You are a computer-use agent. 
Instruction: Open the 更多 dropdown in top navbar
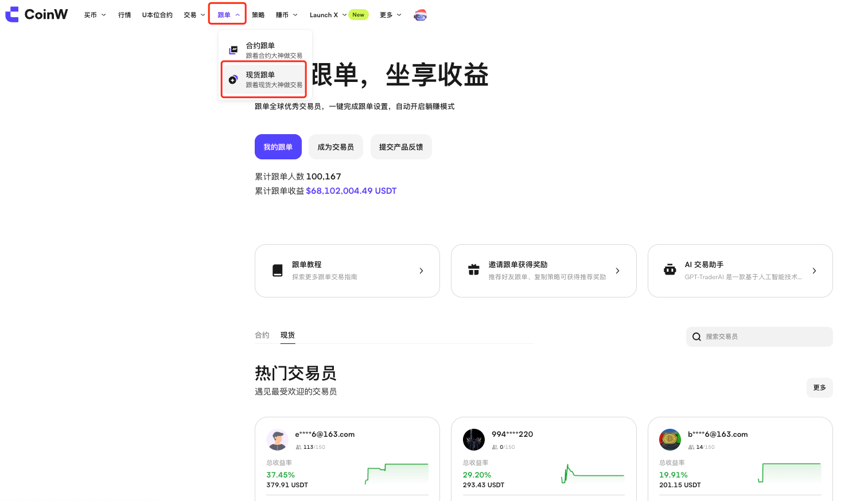pyautogui.click(x=390, y=15)
